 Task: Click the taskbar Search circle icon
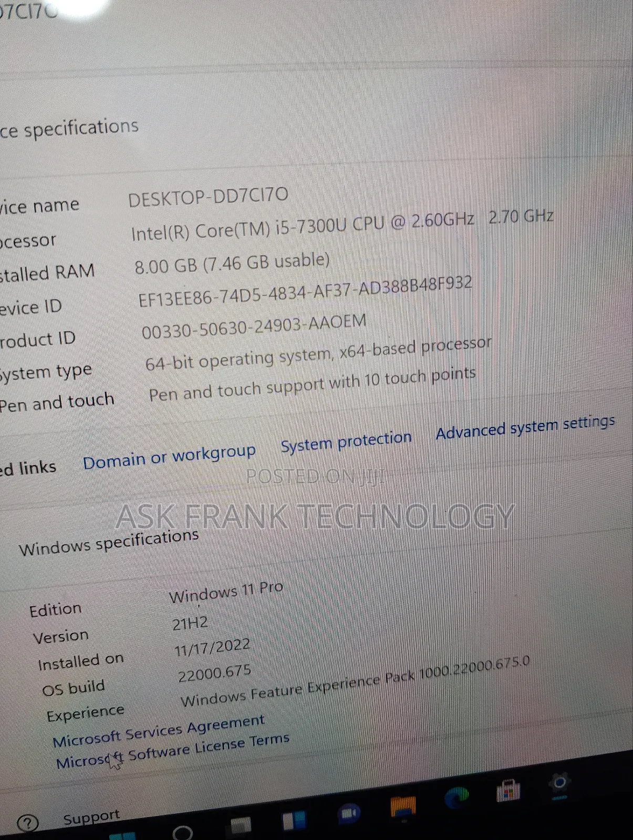(182, 833)
